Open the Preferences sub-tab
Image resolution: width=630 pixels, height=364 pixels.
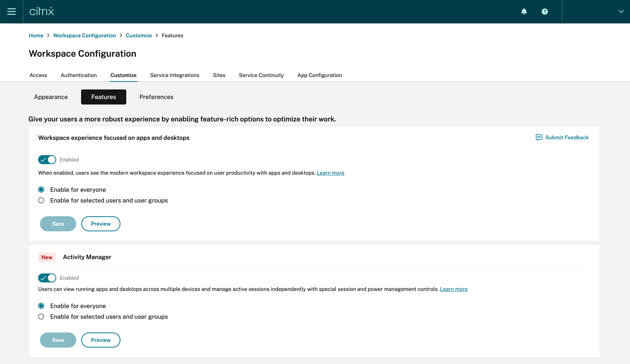pos(156,97)
